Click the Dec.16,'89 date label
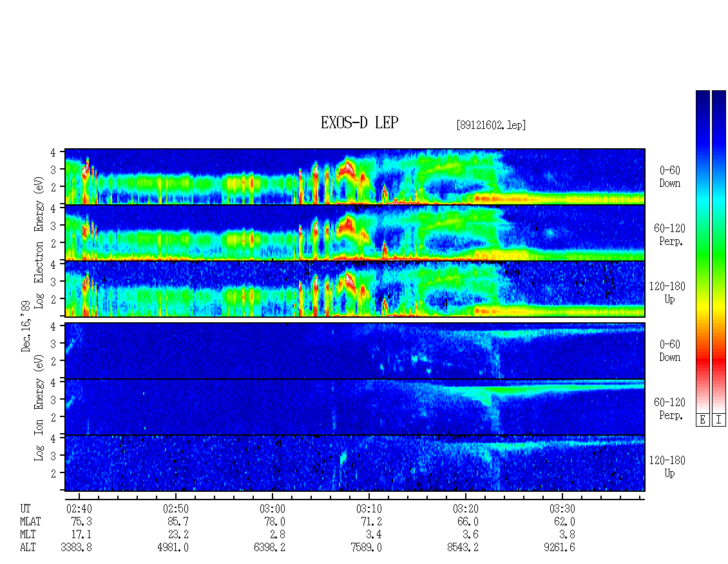This screenshot has height=564, width=728. point(26,326)
